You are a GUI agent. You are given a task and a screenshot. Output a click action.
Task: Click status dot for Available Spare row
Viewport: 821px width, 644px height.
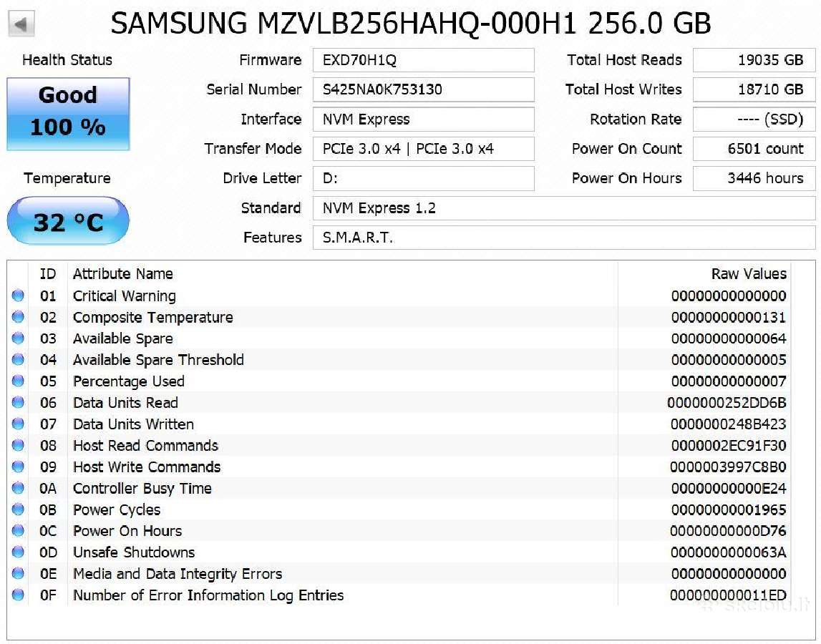click(x=19, y=338)
